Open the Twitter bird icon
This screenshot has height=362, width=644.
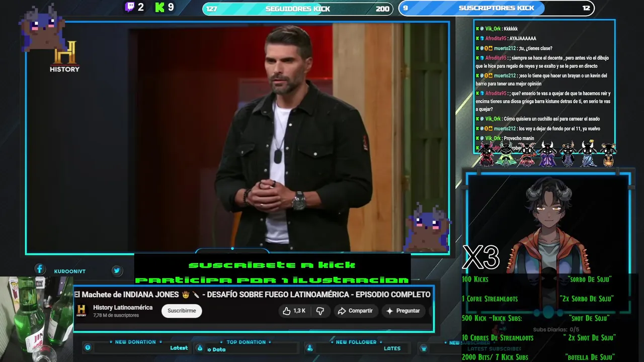click(x=117, y=270)
